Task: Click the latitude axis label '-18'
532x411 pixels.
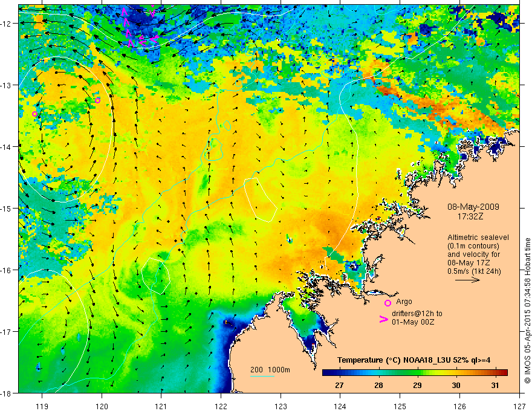Action: click(6, 393)
